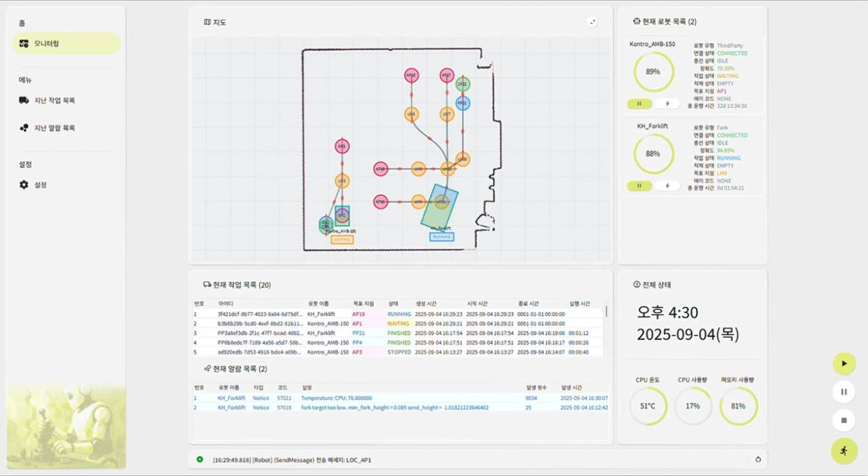Select the LM7 node on the map
The height and width of the screenshot is (476, 868).
(x=447, y=113)
